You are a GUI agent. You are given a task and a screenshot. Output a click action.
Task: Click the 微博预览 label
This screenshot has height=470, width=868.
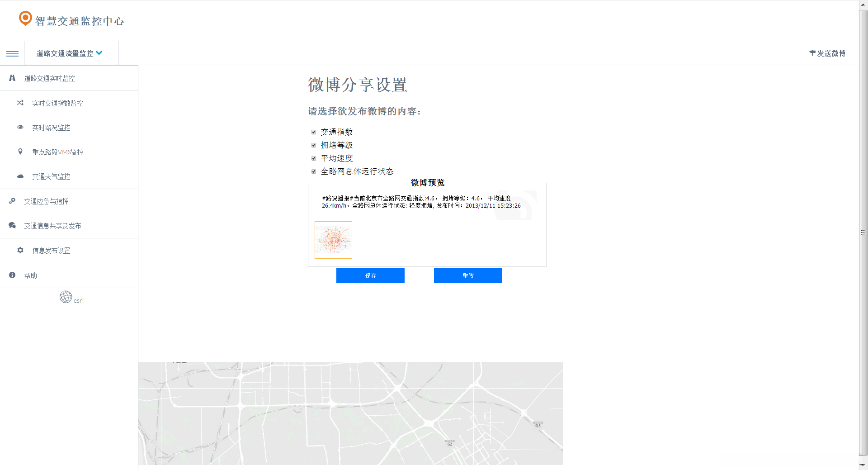point(428,183)
